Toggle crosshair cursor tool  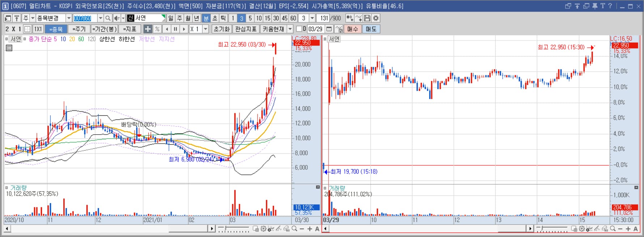click(x=148, y=29)
